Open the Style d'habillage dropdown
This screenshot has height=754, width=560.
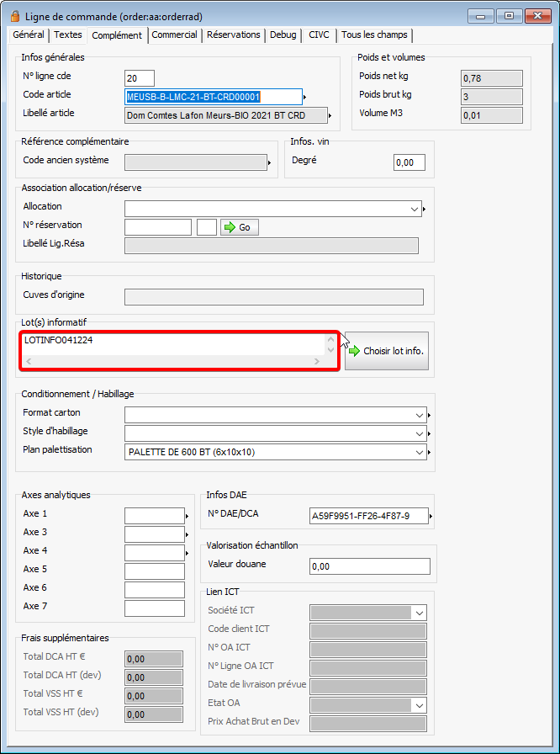[420, 433]
